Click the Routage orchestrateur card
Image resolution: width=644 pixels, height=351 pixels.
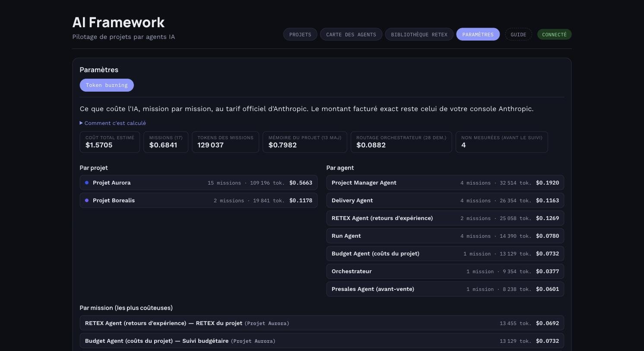click(x=401, y=142)
